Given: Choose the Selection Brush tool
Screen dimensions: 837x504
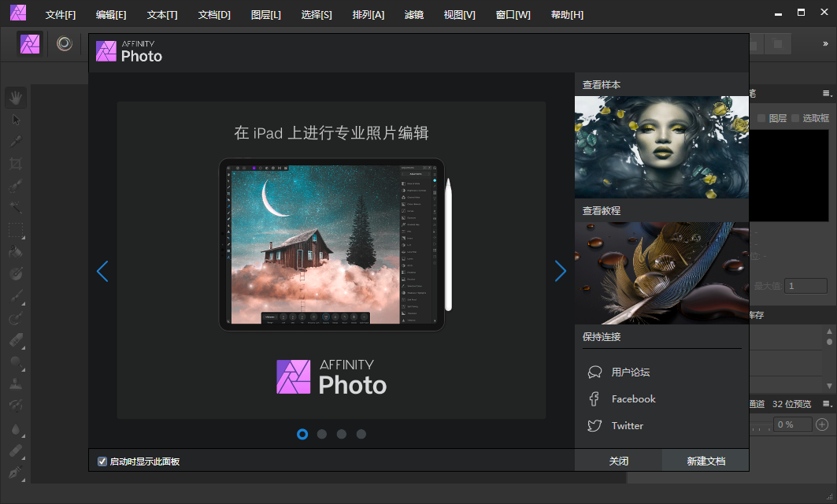Looking at the screenshot, I should (x=16, y=186).
